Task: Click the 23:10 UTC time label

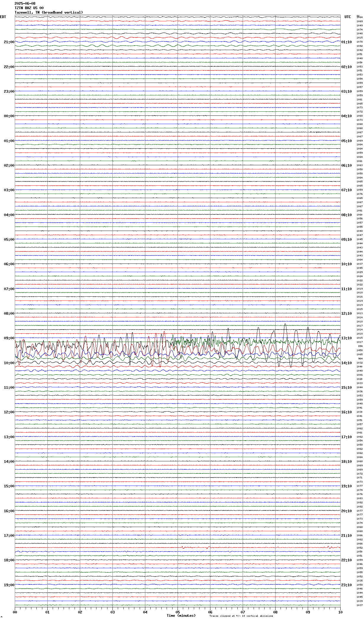Action: pyautogui.click(x=347, y=585)
